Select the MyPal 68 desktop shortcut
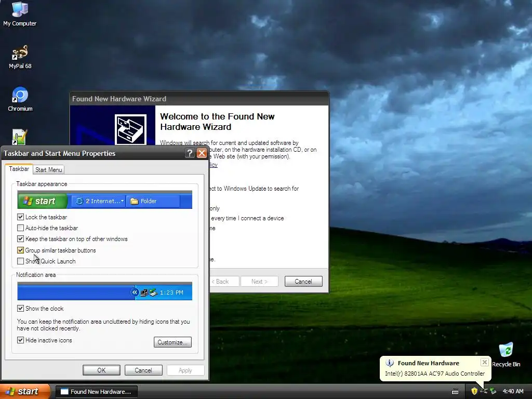532x399 pixels. [x=20, y=57]
